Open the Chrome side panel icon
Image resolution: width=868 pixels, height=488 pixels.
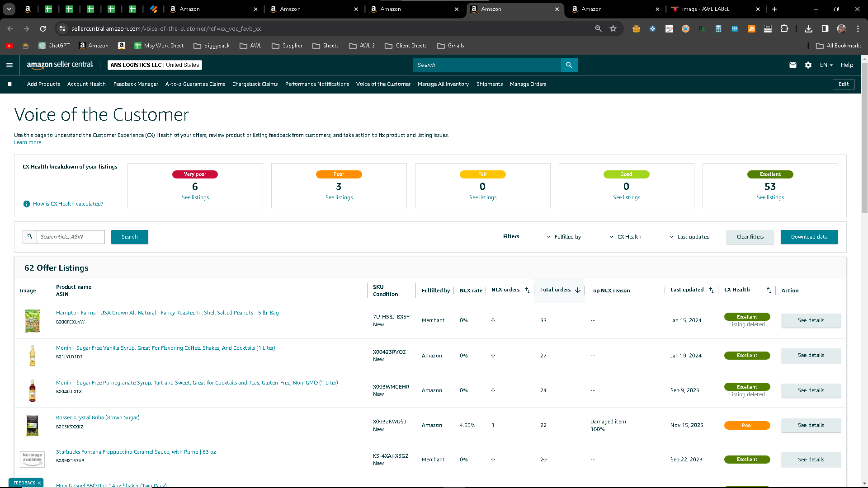tap(825, 28)
